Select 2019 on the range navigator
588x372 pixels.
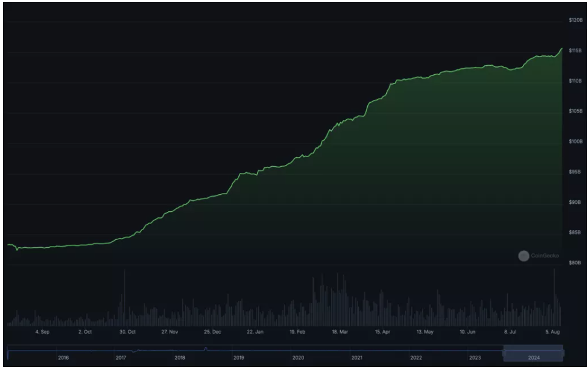[239, 358]
